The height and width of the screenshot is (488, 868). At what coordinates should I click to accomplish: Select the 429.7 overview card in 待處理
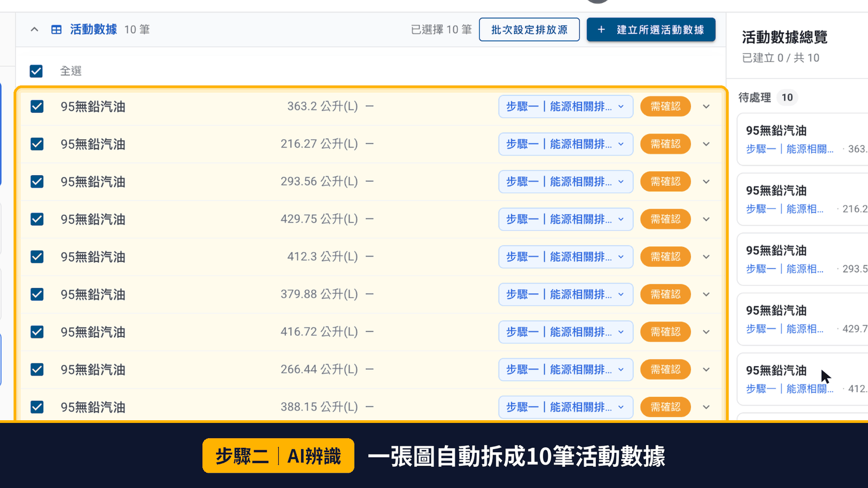[x=803, y=319]
